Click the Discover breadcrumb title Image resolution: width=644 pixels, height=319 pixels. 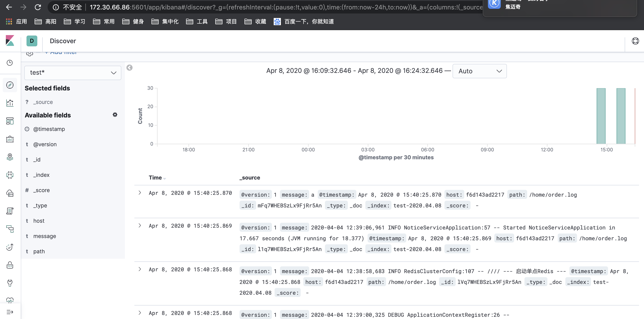(63, 41)
